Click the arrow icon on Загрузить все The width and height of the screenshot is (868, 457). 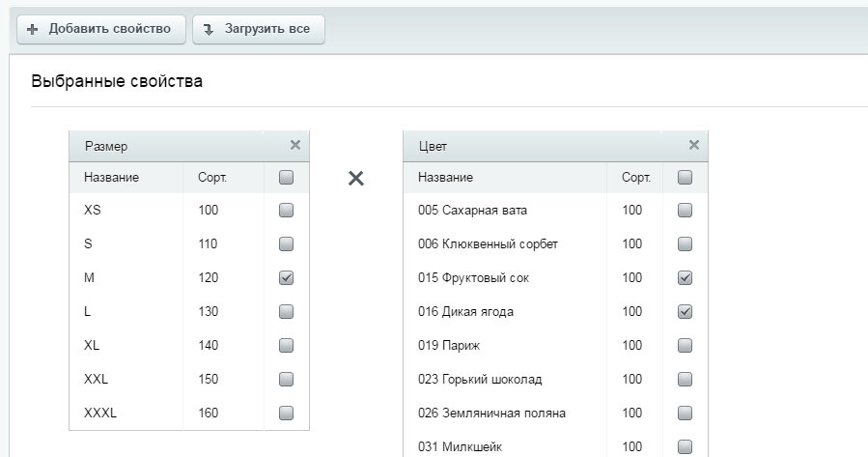[209, 30]
